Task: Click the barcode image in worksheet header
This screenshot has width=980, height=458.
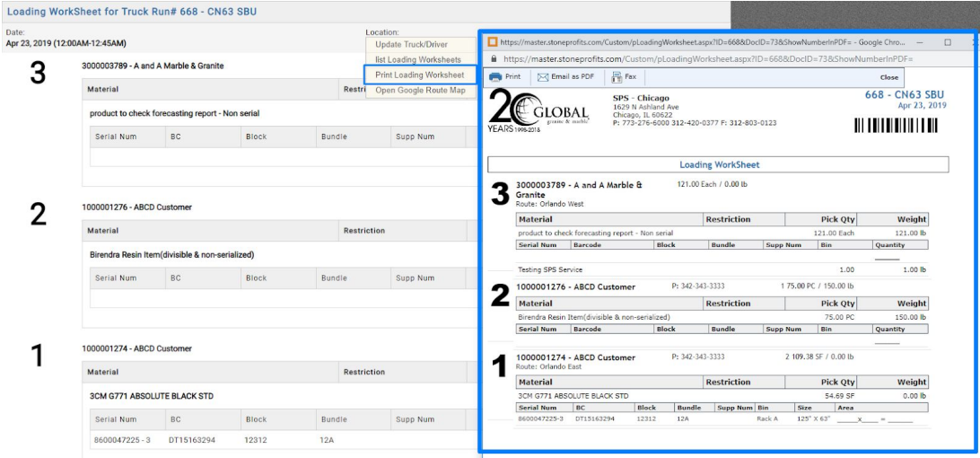Action: (896, 125)
